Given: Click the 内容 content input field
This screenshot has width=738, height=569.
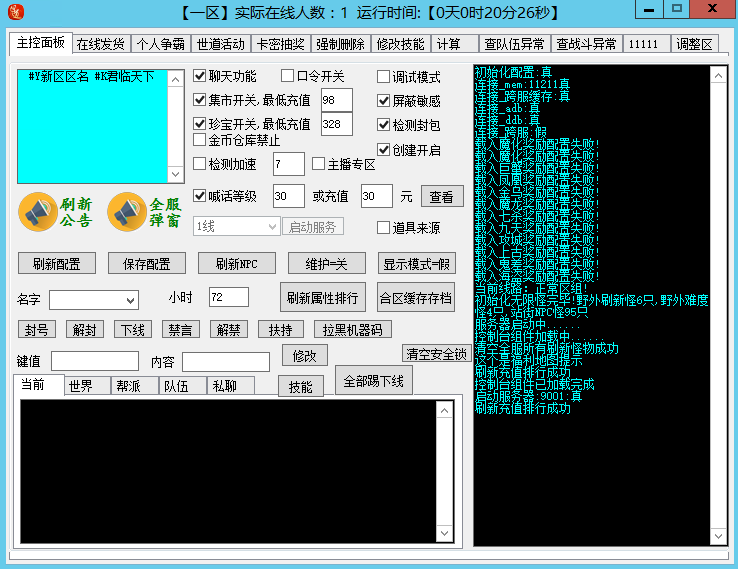Looking at the screenshot, I should 225,361.
